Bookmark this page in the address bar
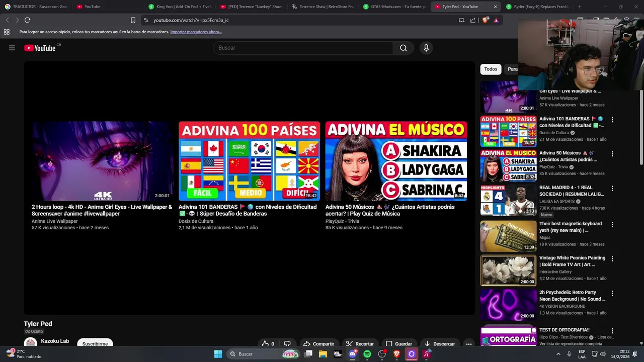644x362 pixels. (x=133, y=20)
